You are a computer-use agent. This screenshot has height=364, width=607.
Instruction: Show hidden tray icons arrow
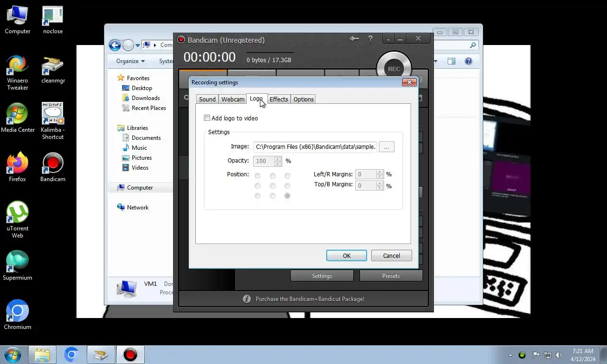(511, 355)
